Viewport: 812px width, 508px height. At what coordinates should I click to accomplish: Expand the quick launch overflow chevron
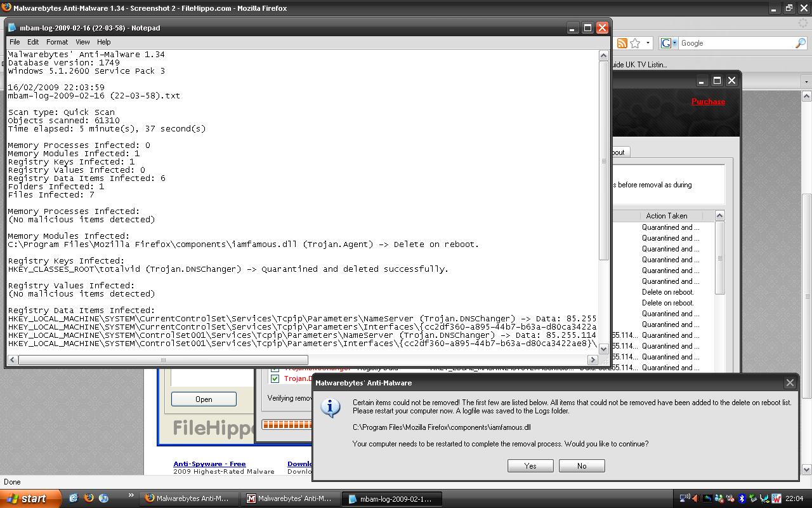point(131,496)
